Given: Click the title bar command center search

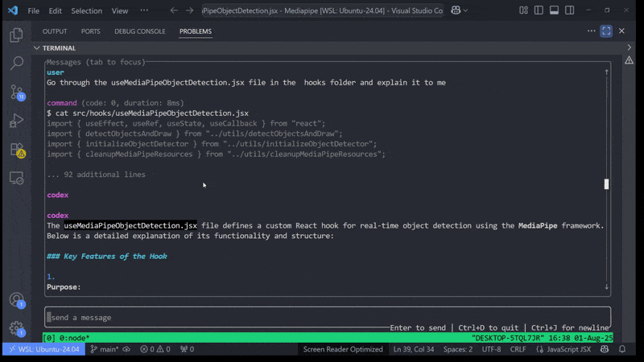Looking at the screenshot, I should (x=323, y=10).
